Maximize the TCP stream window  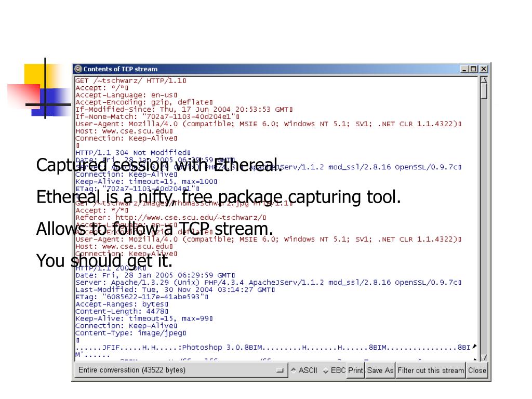pyautogui.click(x=473, y=69)
